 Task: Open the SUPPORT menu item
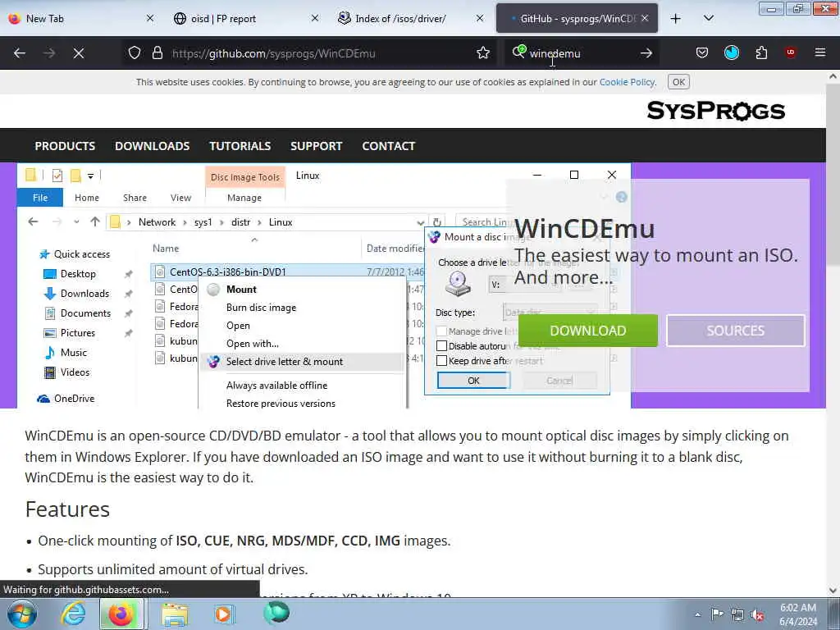[x=316, y=146]
